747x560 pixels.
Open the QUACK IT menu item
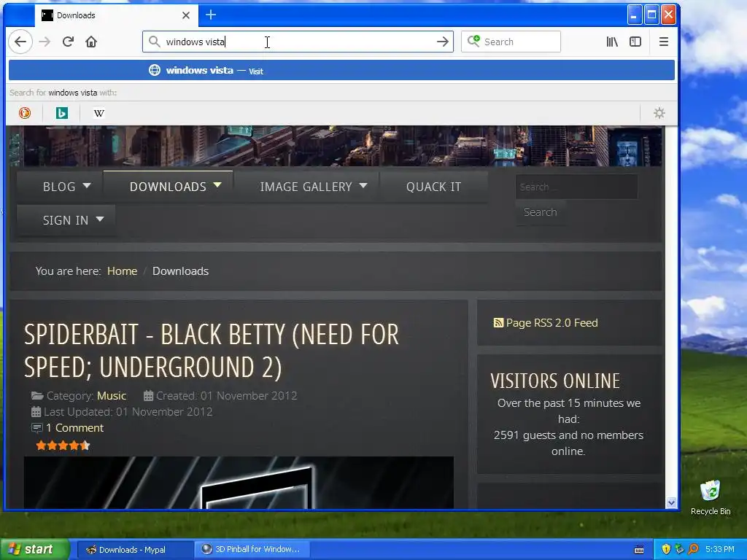coord(433,187)
